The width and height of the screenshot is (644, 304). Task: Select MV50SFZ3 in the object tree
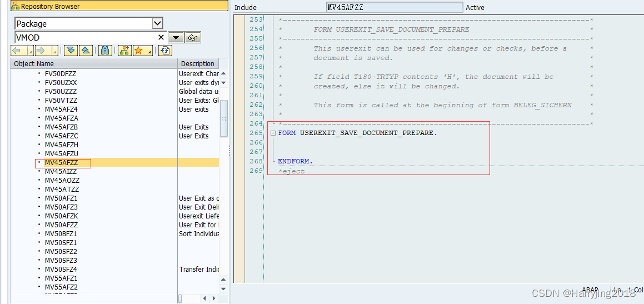[61, 261]
